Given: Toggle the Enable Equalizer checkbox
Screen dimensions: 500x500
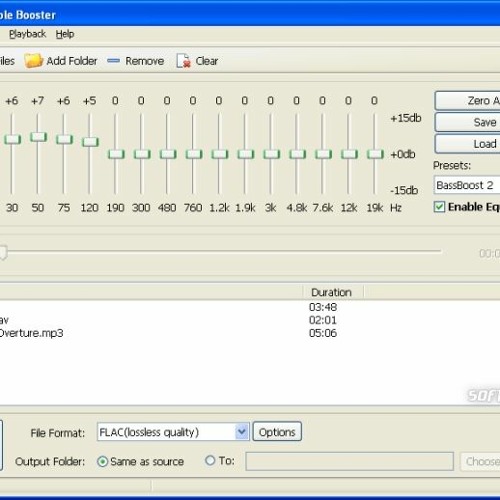Looking at the screenshot, I should [x=439, y=207].
